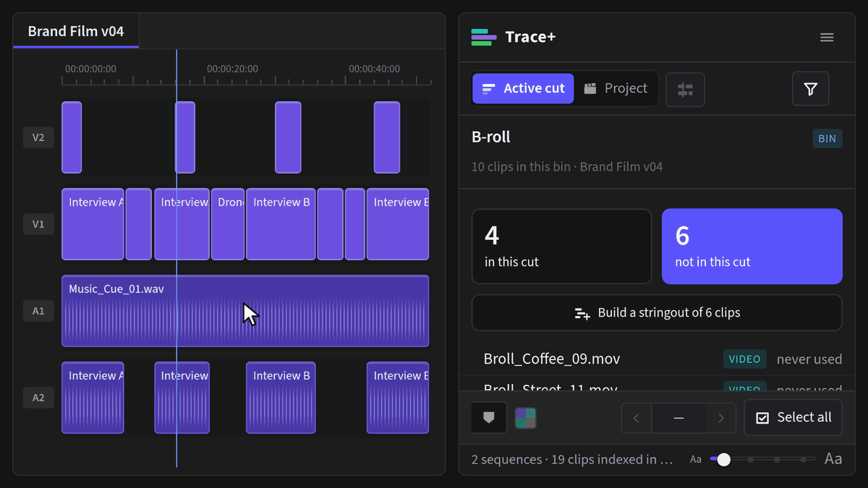Click the BIN badge next to B-roll
Viewport: 868px width, 488px height.
point(827,138)
